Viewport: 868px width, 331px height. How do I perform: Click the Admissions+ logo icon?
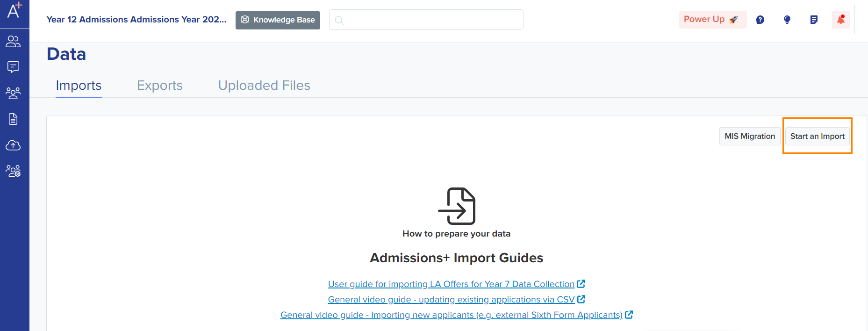tap(14, 10)
